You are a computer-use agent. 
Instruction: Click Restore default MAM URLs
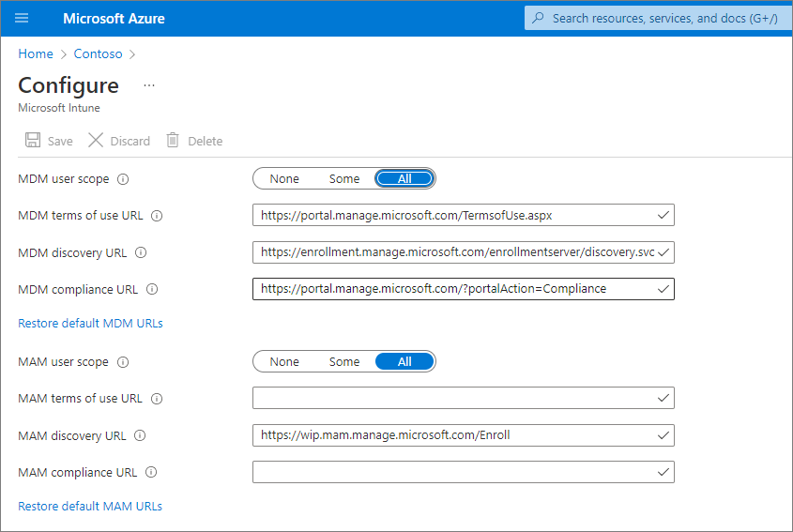[90, 507]
